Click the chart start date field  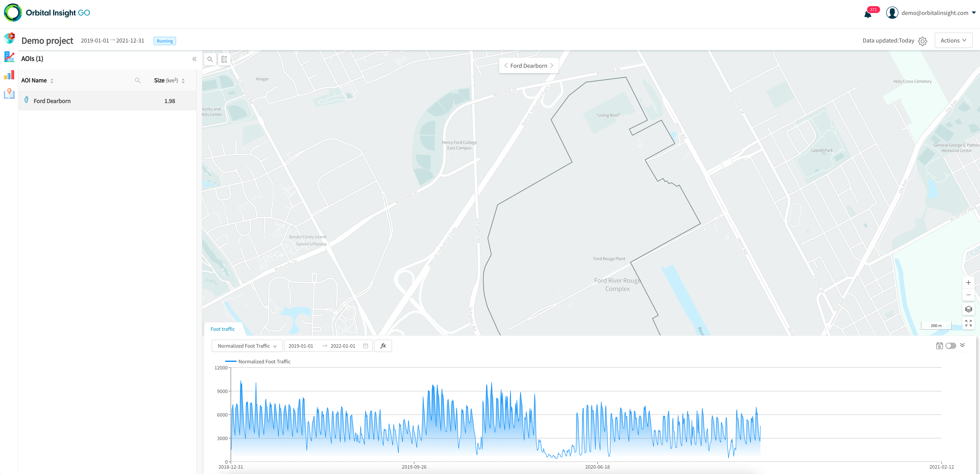301,346
